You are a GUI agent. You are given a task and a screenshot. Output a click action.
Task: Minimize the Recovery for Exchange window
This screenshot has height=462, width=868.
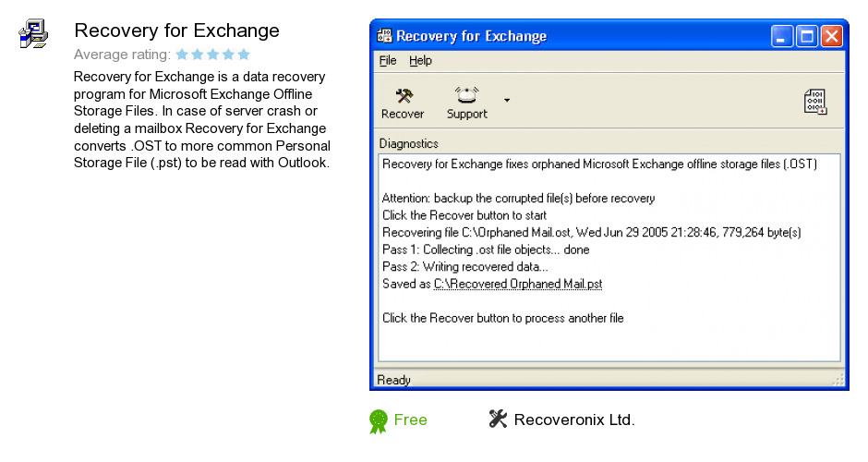[781, 37]
